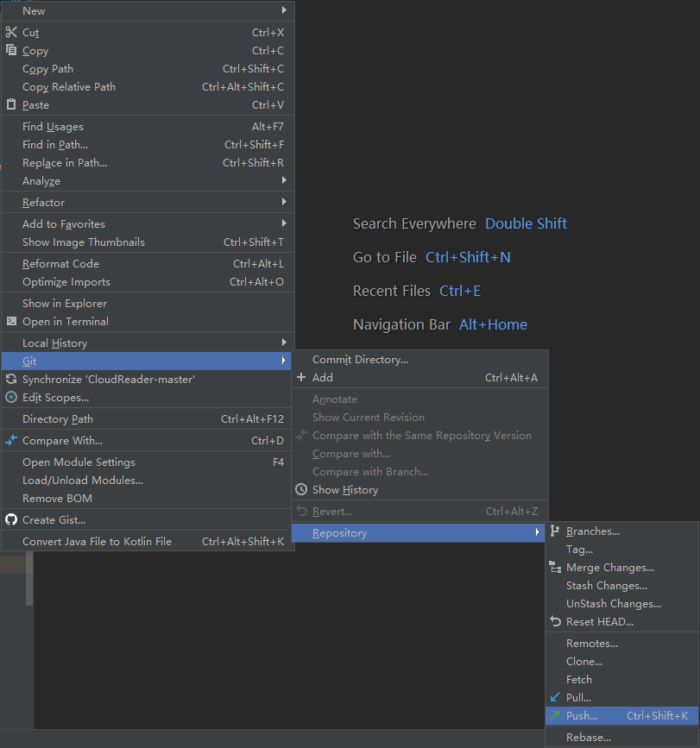Click the Paste clipboard icon
Viewport: 700px width, 748px height.
(x=11, y=104)
